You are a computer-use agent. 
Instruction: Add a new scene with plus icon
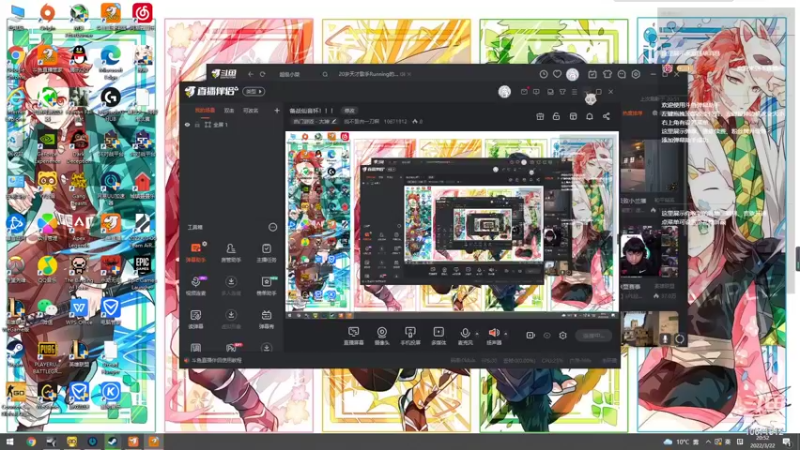coord(277,110)
